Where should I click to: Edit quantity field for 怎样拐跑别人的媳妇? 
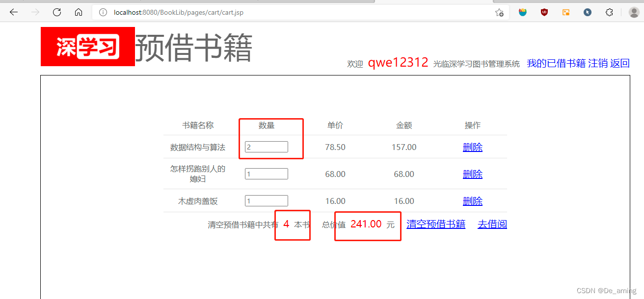click(267, 174)
